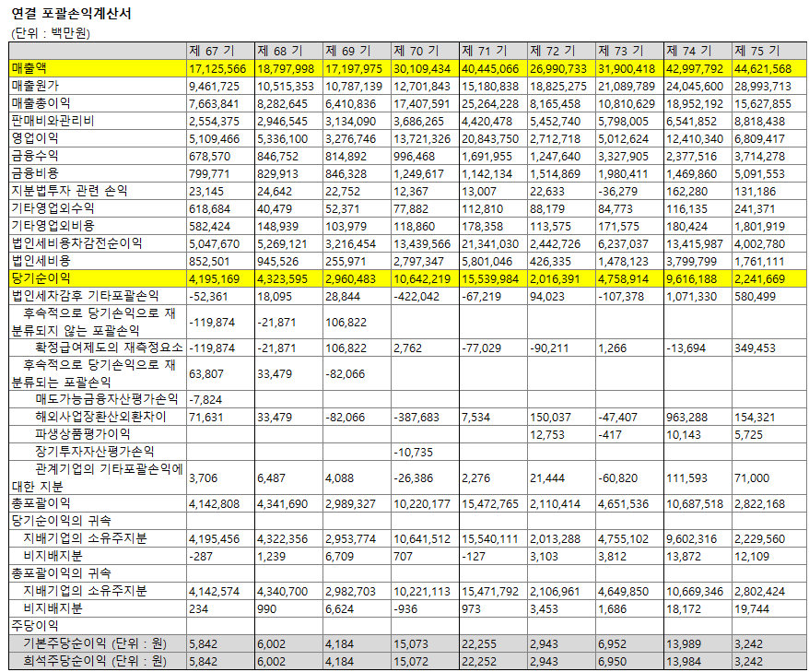Click the 영업이익 row label
This screenshot has width=809, height=672.
tap(35, 138)
